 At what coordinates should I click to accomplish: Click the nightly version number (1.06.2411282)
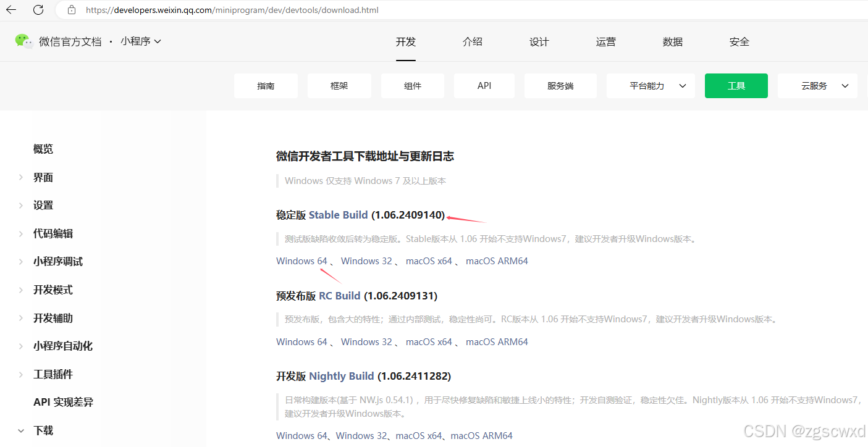tap(414, 376)
